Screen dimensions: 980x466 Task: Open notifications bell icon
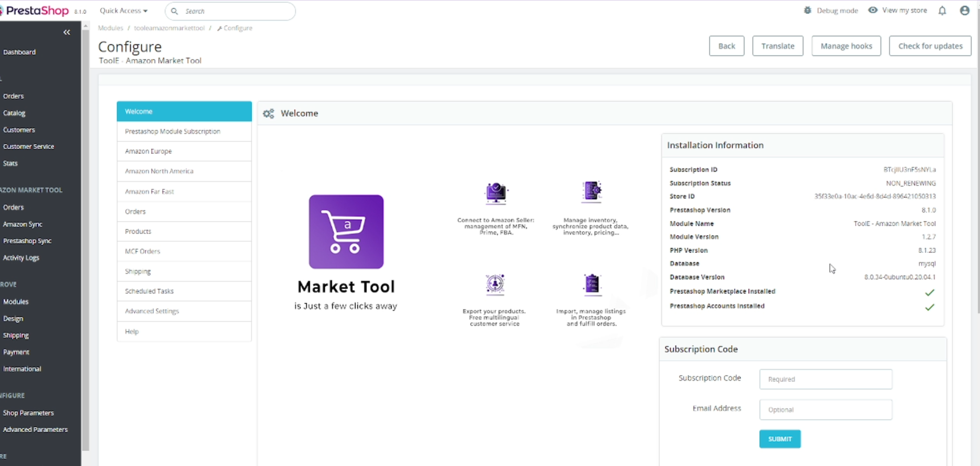[x=942, y=10]
